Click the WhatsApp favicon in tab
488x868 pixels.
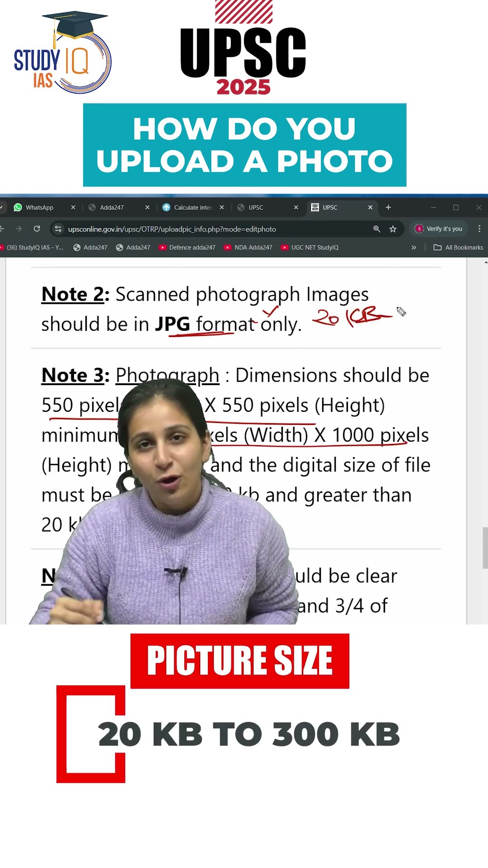tap(18, 208)
